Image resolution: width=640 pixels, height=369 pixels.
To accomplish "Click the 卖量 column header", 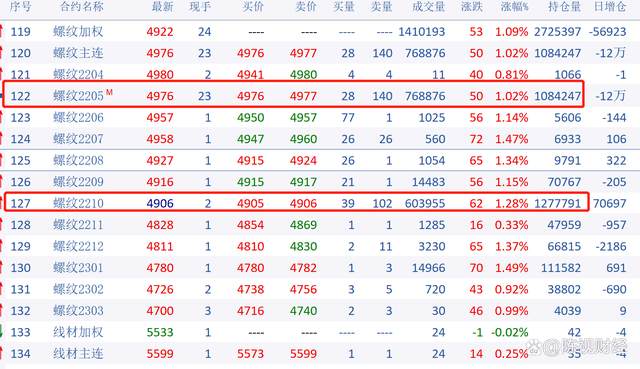I will [381, 7].
